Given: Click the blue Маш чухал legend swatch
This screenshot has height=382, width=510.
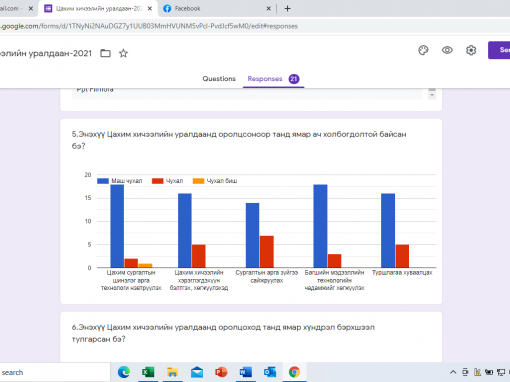Looking at the screenshot, I should click(x=103, y=181).
